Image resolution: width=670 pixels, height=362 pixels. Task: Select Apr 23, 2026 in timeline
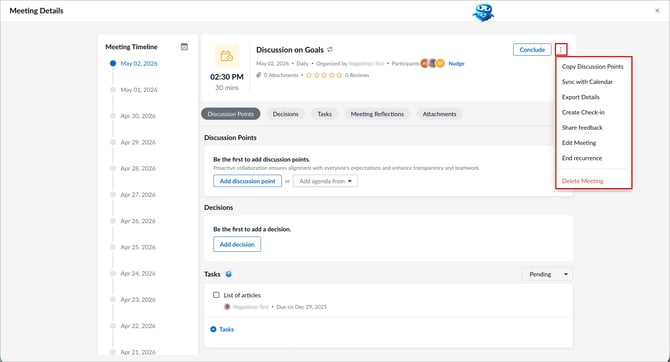(x=138, y=300)
